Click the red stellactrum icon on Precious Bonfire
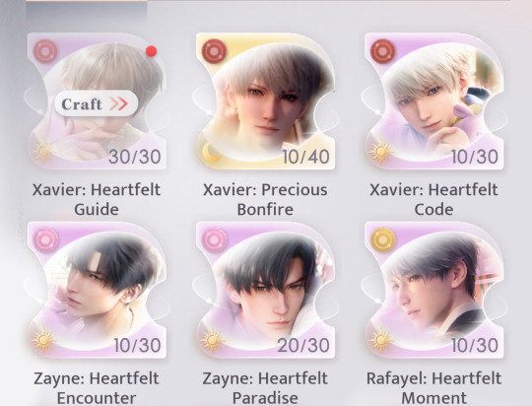The height and width of the screenshot is (406, 532). tap(214, 51)
